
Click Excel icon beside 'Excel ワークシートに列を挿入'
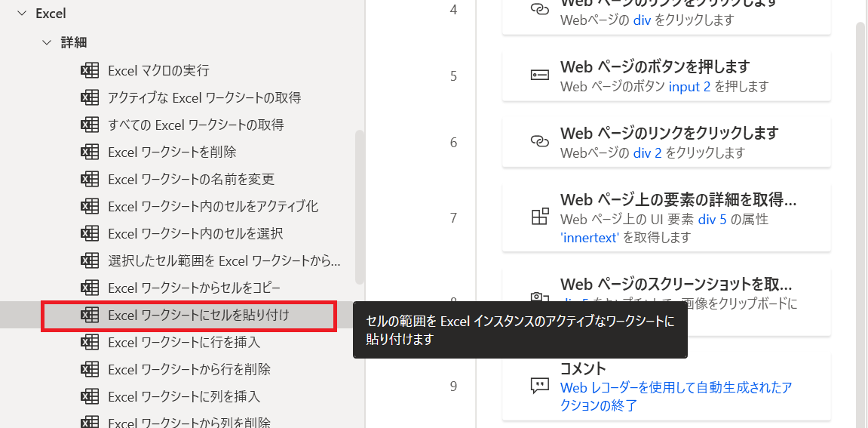[x=90, y=396]
